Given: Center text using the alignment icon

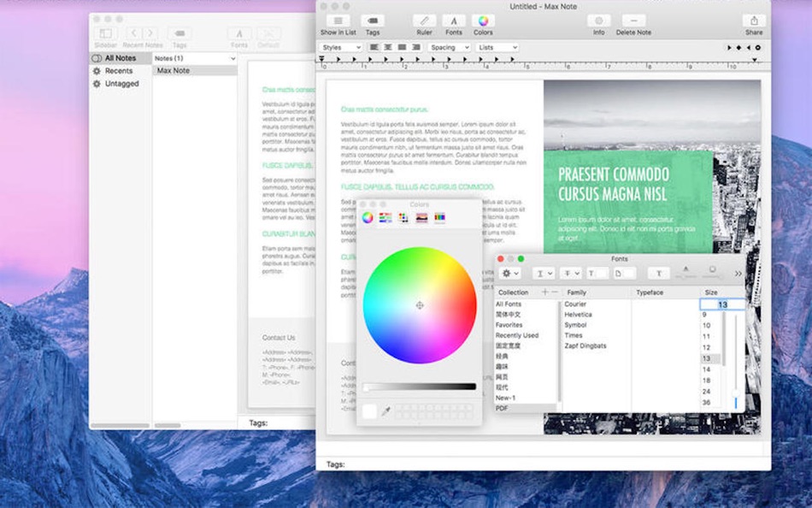Looking at the screenshot, I should coord(388,47).
